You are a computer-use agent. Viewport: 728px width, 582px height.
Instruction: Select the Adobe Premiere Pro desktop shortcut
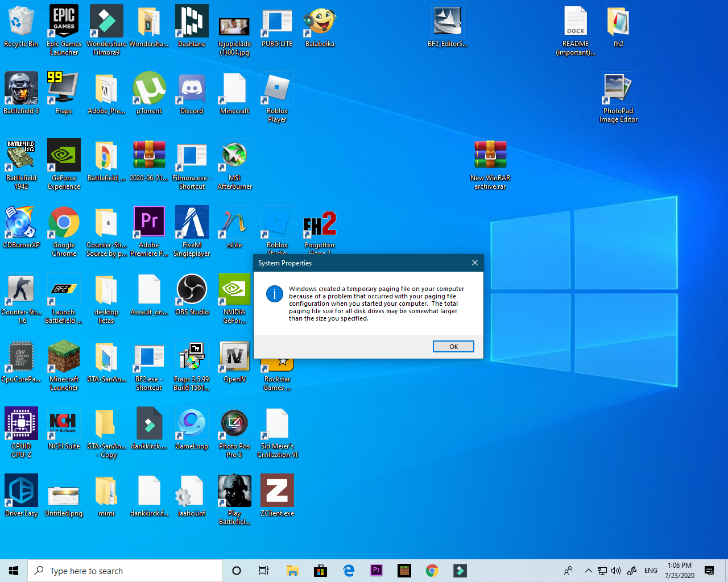point(149,232)
